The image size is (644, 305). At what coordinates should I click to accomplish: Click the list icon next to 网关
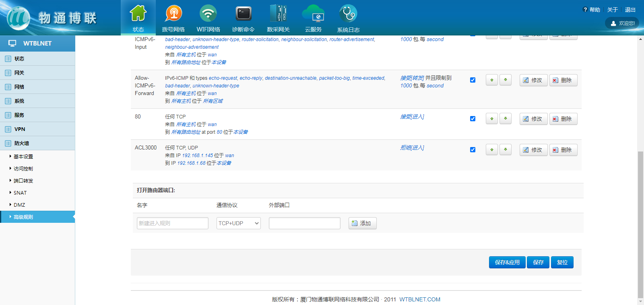click(8, 73)
